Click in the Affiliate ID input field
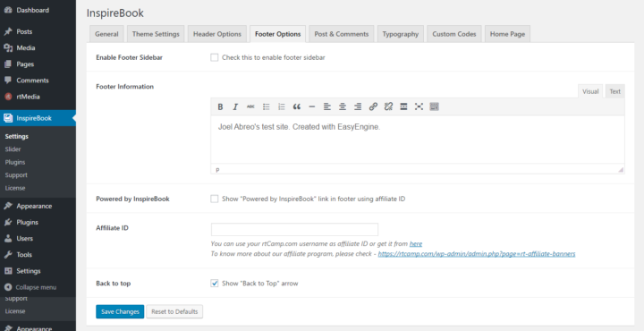Viewport: 644px width, 331px height. [x=294, y=230]
